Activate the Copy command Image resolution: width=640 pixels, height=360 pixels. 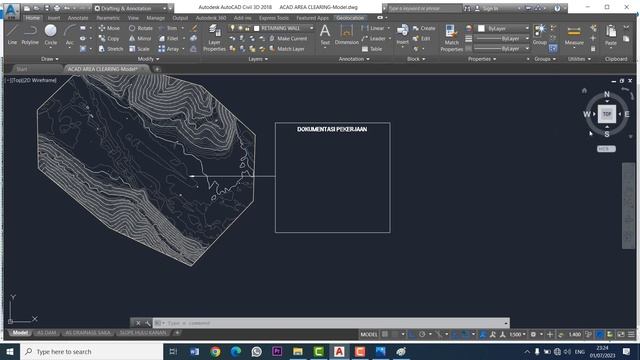[x=109, y=38]
